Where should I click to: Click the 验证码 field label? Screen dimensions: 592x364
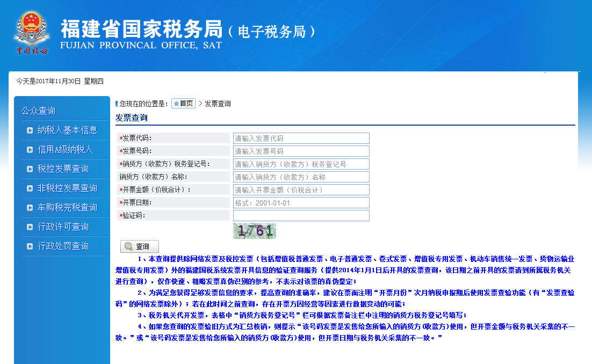(x=132, y=215)
